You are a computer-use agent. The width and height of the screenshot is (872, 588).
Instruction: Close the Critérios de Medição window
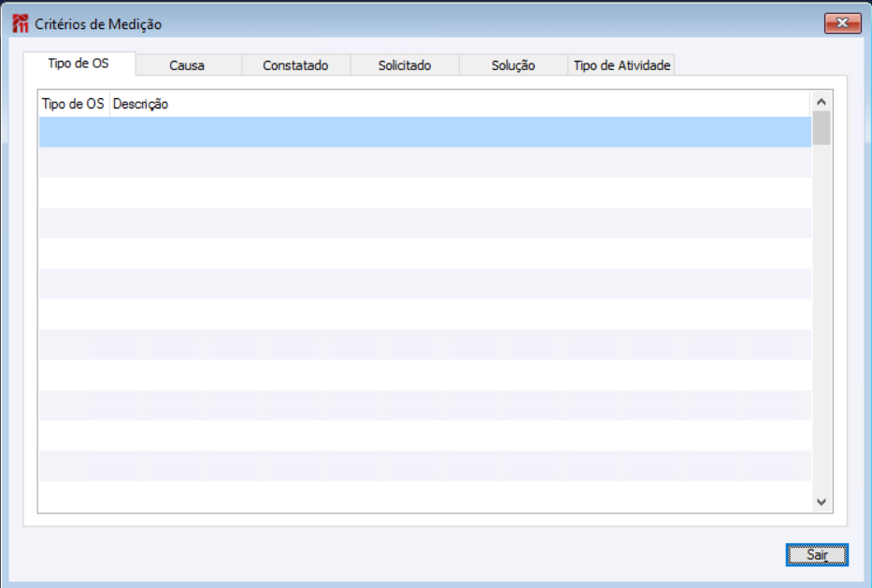(x=842, y=23)
